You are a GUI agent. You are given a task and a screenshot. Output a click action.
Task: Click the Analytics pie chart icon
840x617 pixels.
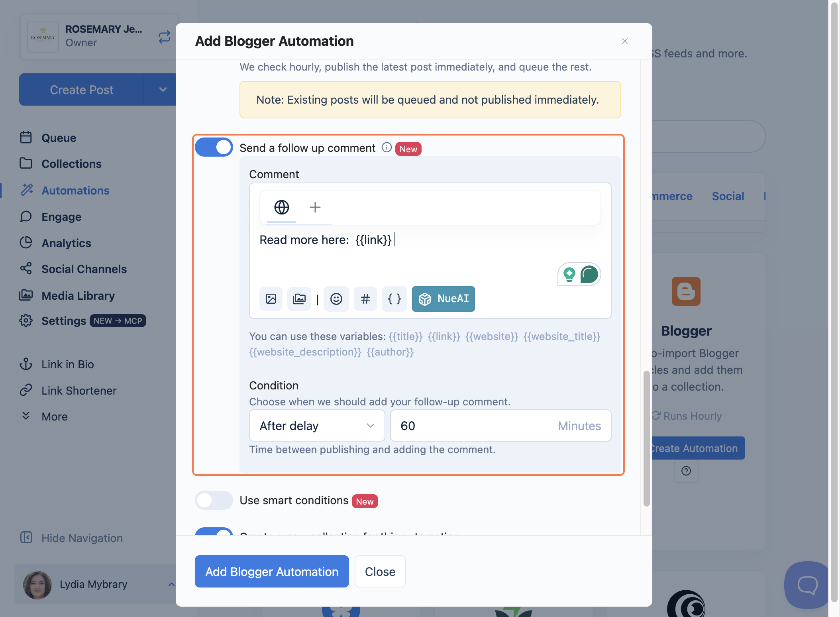26,243
